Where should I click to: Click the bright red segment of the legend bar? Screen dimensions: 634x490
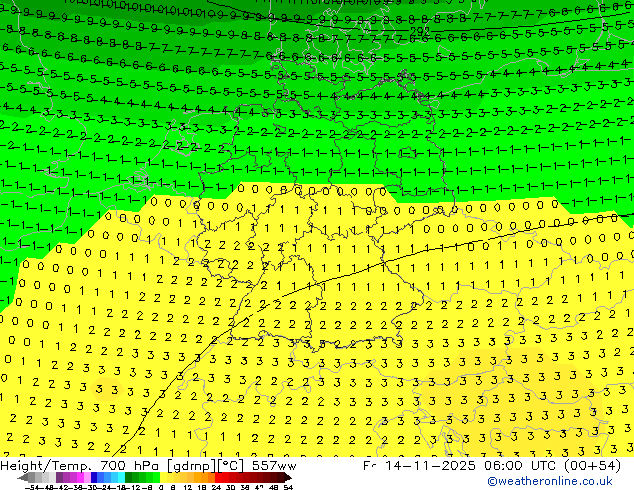pos(218,477)
